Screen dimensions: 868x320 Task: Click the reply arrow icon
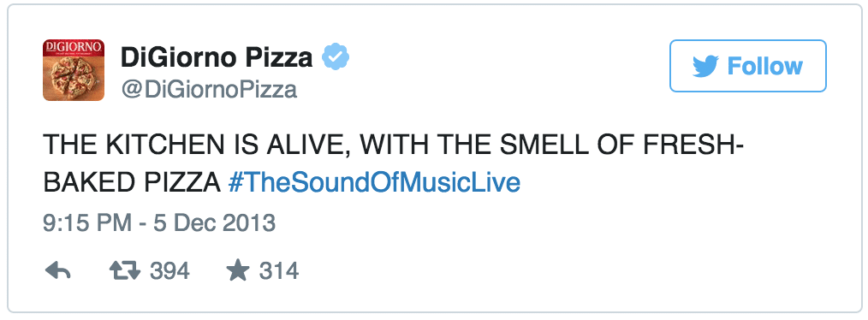57,270
